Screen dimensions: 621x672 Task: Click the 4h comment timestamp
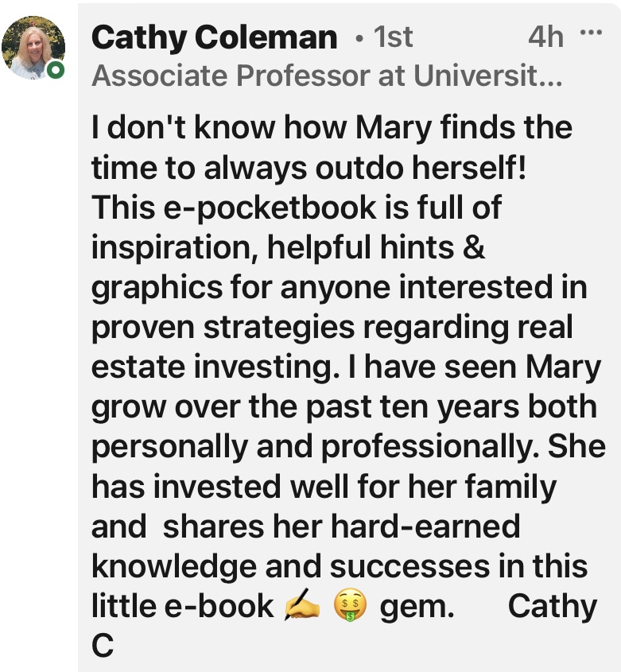[x=545, y=37]
